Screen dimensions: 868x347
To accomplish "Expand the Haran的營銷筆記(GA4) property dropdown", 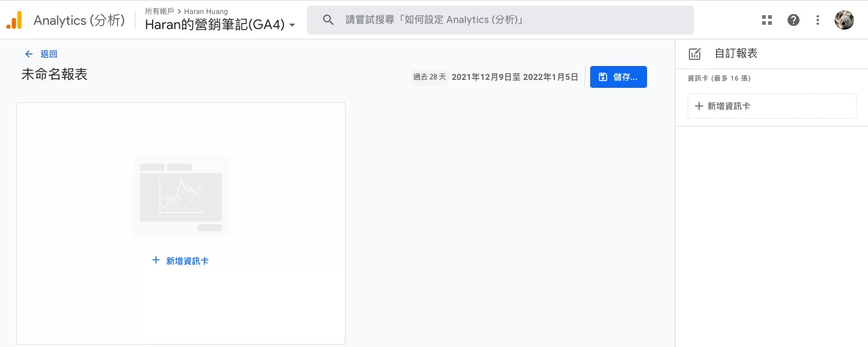I will tap(220, 25).
